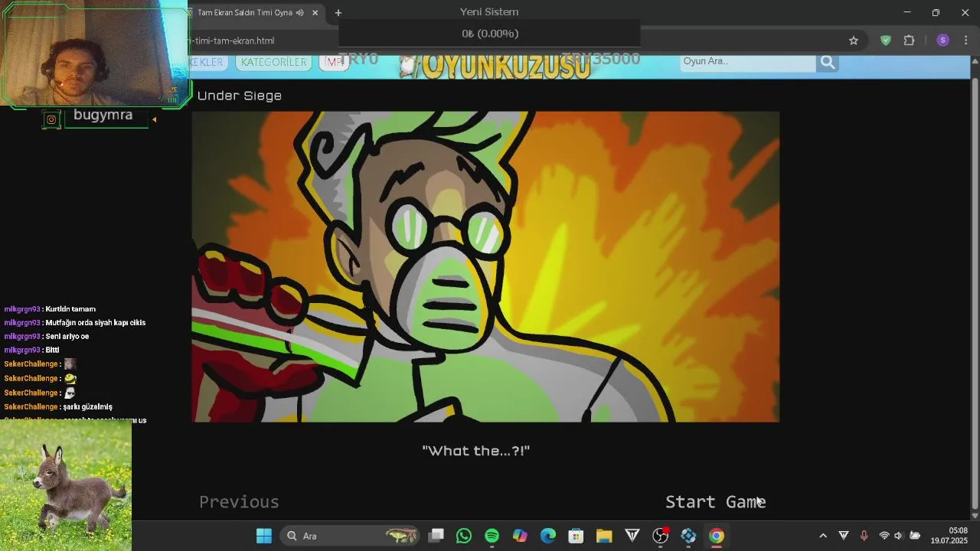The image size is (980, 551).
Task: Open the Chrome profile avatar
Action: click(x=942, y=41)
